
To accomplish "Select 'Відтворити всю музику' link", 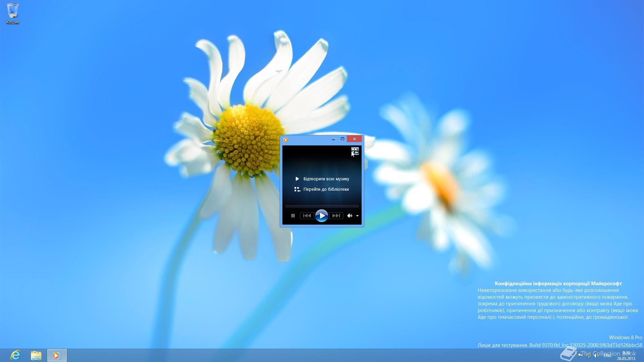I will click(326, 179).
